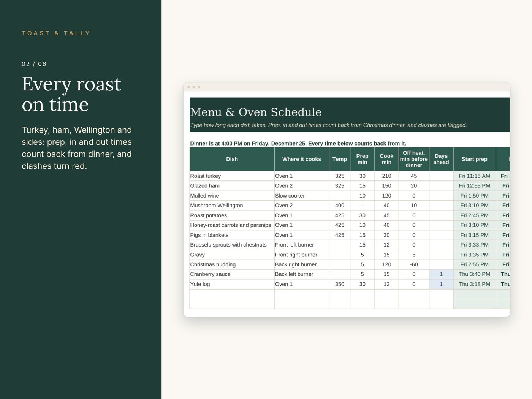Click the Thu 3:40 PM start prep cell
Screen dimensions: 532x399
(x=475, y=274)
